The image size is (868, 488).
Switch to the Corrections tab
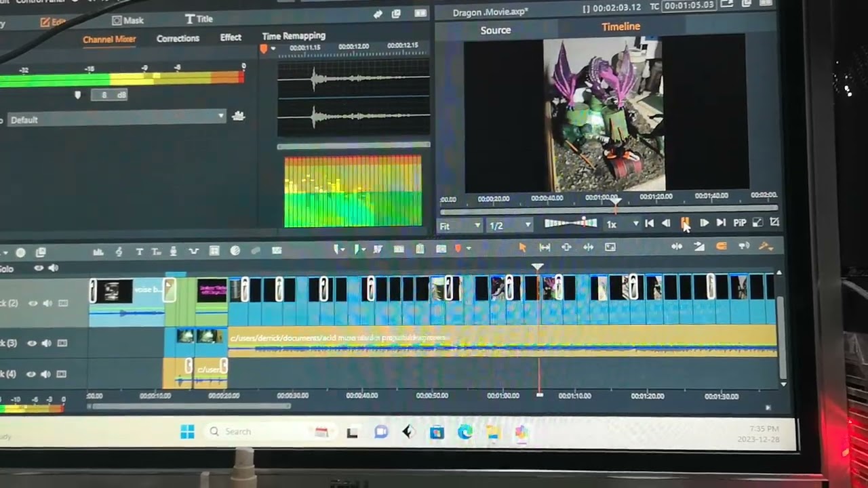click(x=178, y=39)
